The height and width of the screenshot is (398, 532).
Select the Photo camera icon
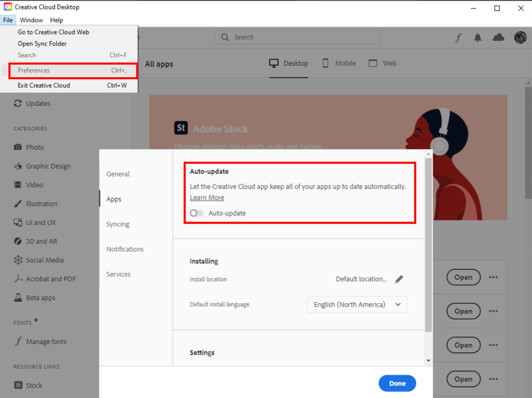click(x=18, y=147)
